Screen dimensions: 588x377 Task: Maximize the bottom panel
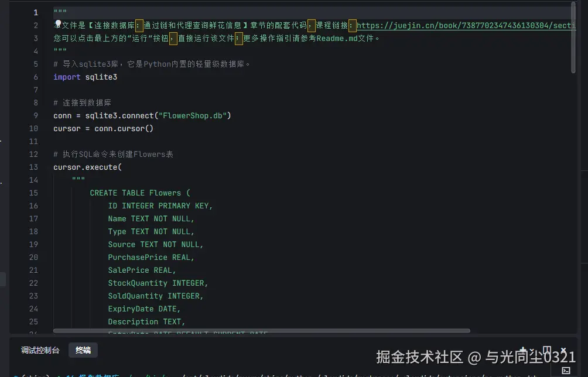point(555,348)
